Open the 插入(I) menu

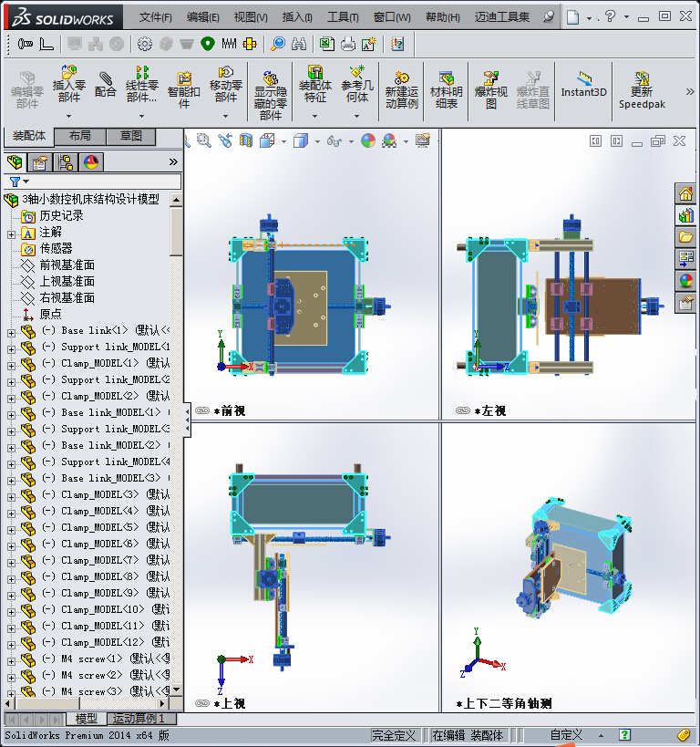(x=297, y=17)
